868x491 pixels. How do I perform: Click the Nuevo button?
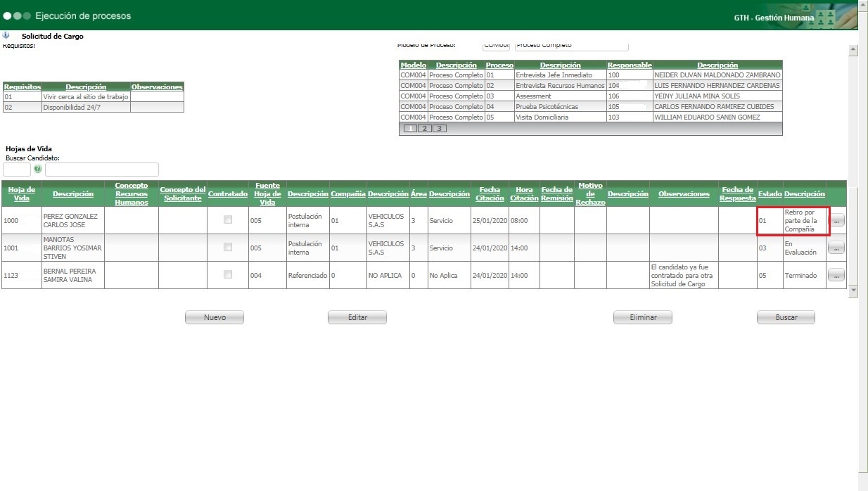215,317
